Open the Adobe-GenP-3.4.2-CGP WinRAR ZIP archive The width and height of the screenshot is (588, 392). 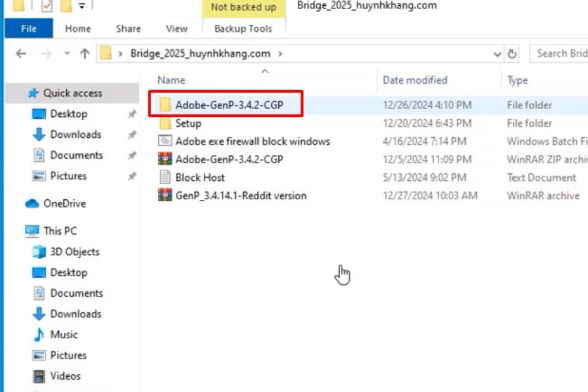pos(229,159)
